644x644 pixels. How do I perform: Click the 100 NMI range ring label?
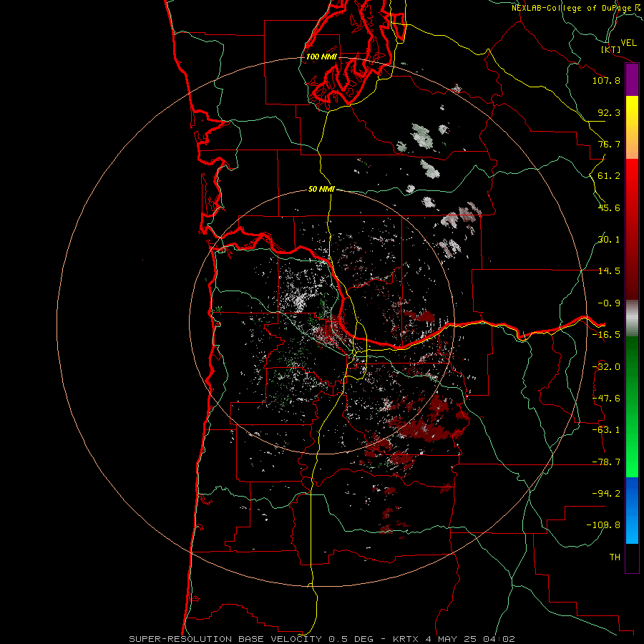pos(321,57)
